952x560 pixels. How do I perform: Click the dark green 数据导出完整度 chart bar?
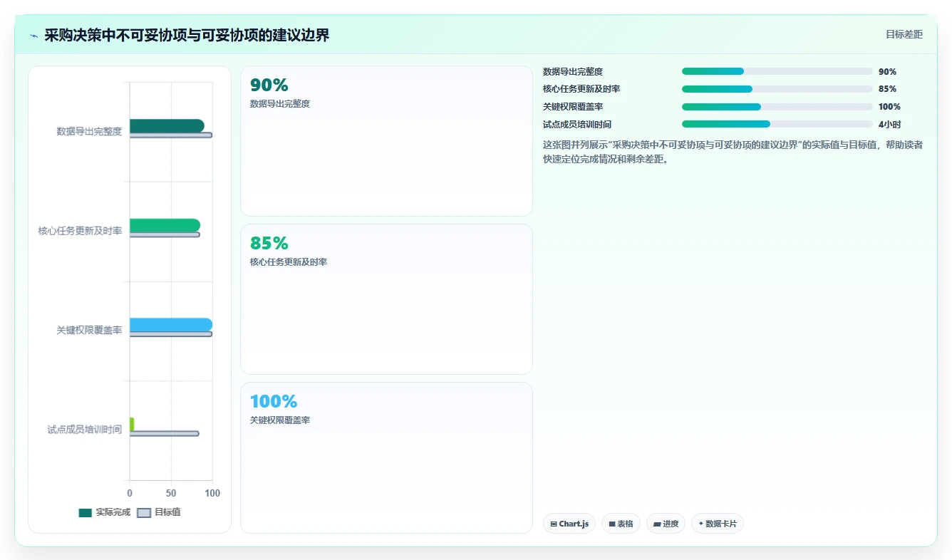pos(167,126)
